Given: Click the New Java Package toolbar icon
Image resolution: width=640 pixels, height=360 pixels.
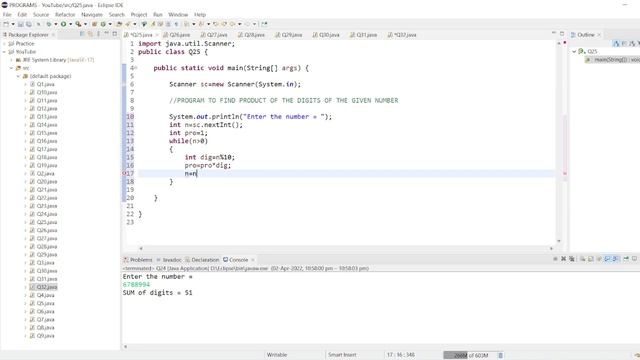Looking at the screenshot, I should 94,24.
